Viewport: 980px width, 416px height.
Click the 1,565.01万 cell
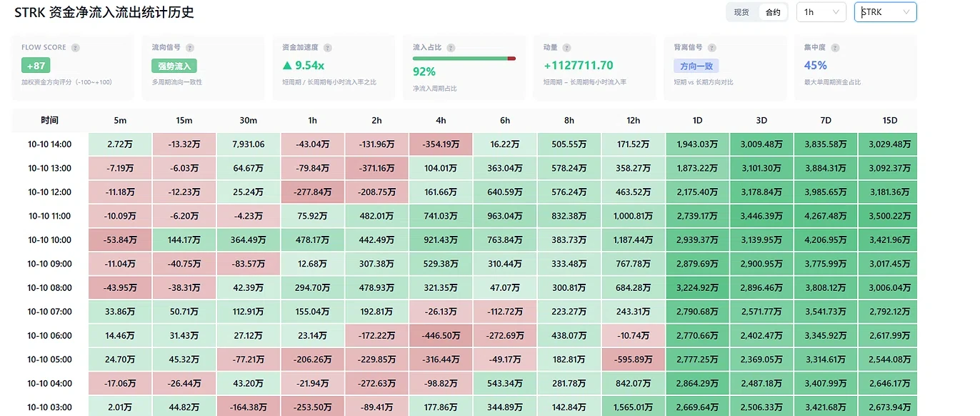[x=633, y=407]
